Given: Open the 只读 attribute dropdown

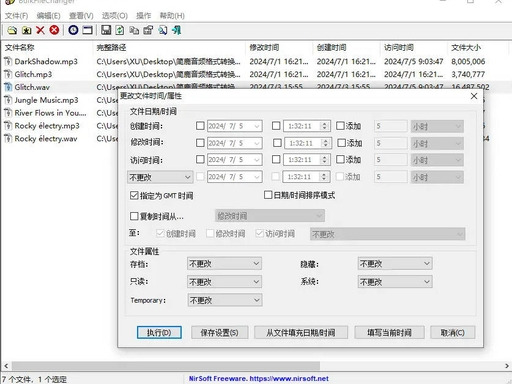Looking at the screenshot, I should tap(224, 282).
